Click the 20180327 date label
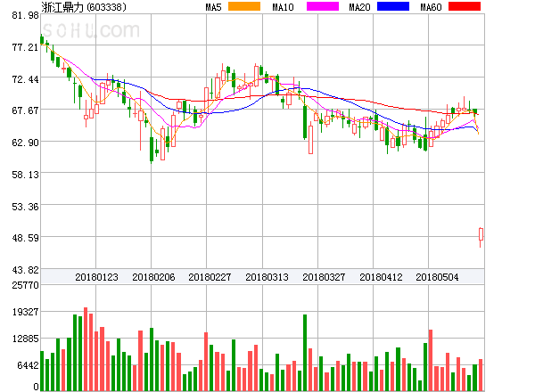This screenshot has width=535, height=392. [324, 277]
